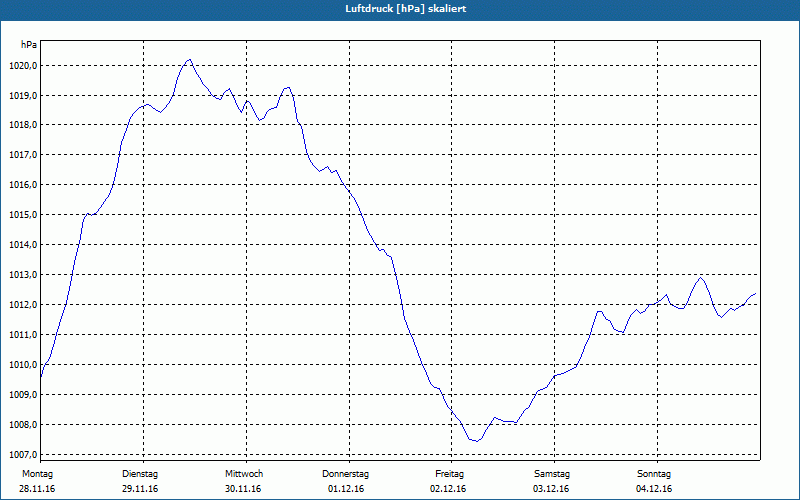Select the 'Montag' day label
The height and width of the screenshot is (500, 800).
37,474
